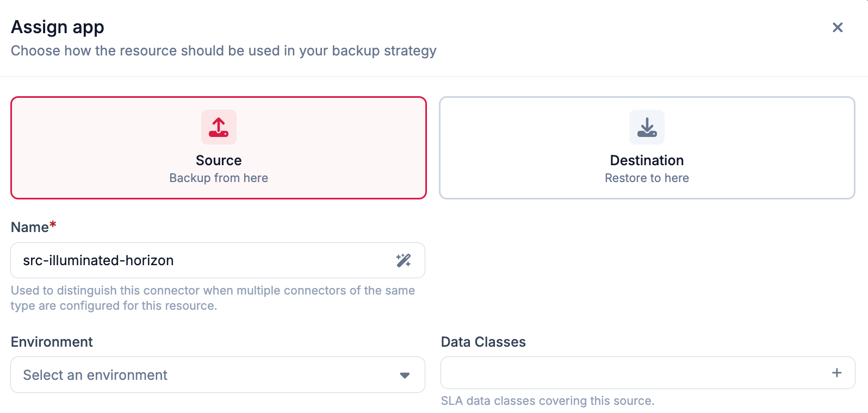Image resolution: width=868 pixels, height=413 pixels.
Task: Click the Destination download icon
Action: 647,127
